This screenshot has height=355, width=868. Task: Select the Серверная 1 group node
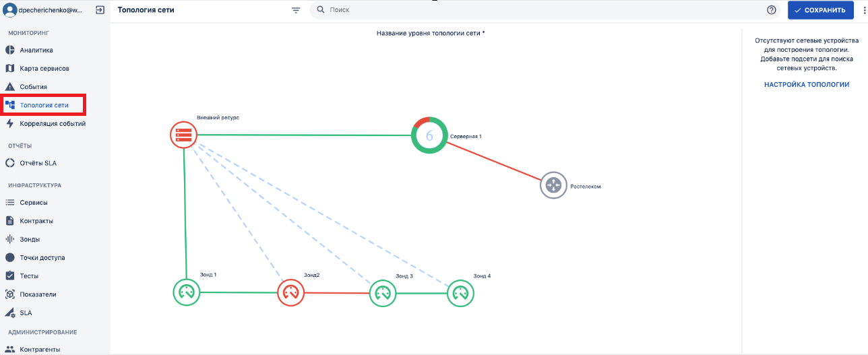(x=429, y=135)
